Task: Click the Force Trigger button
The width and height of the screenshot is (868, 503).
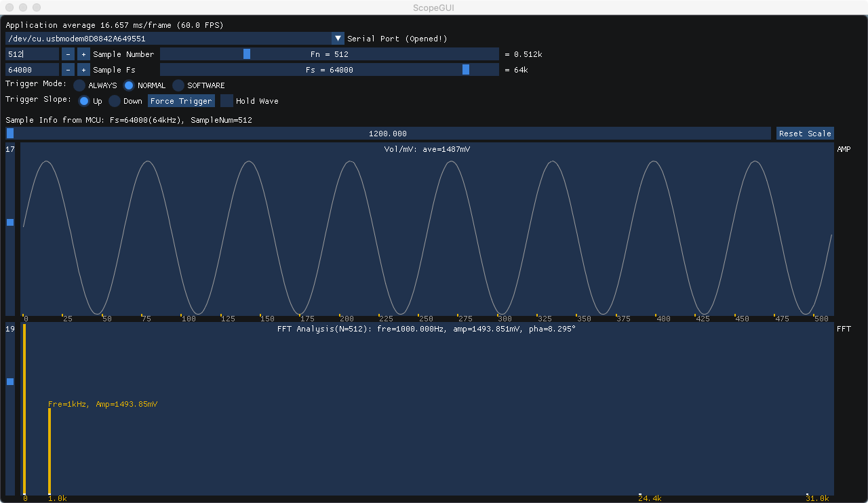Action: click(x=181, y=101)
